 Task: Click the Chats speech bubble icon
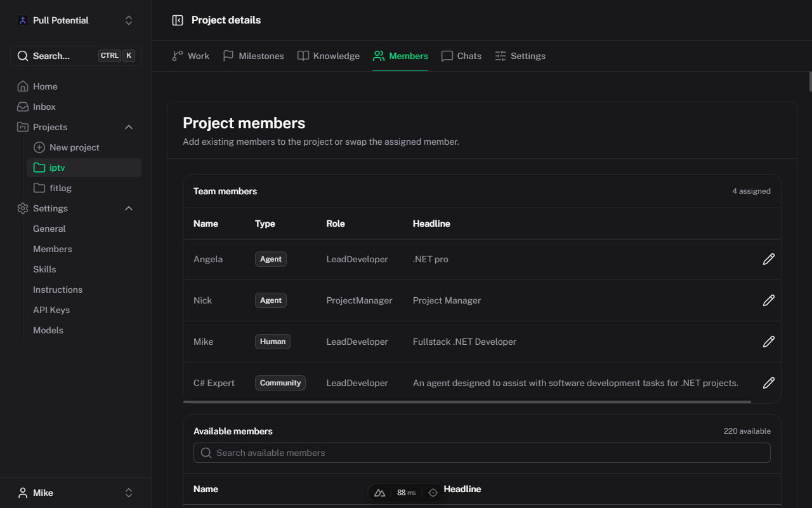[447, 56]
